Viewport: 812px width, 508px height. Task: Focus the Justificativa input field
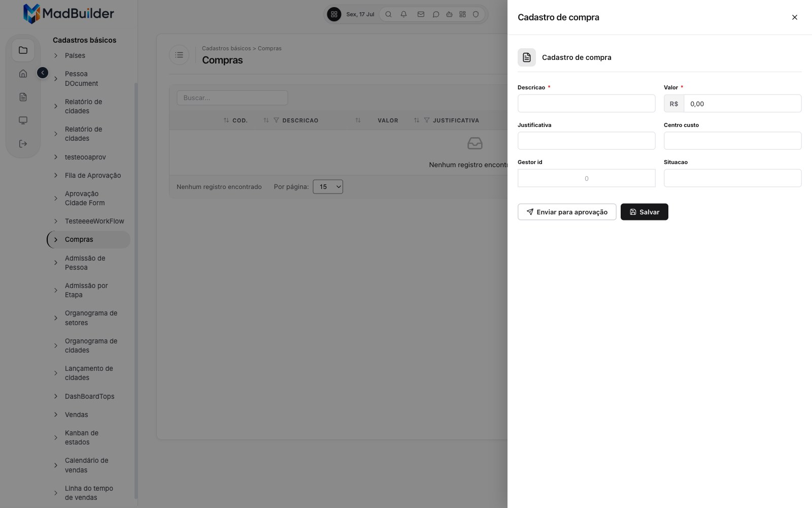[x=586, y=141]
